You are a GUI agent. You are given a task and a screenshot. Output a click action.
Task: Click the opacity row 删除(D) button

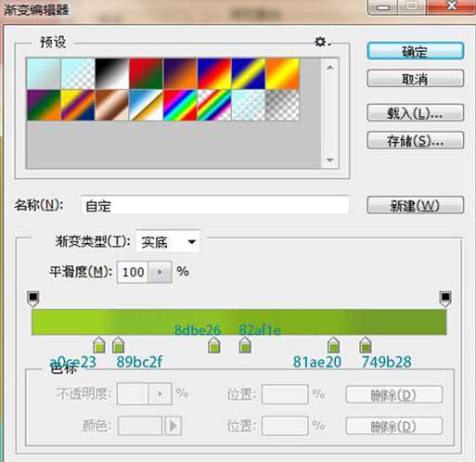(x=394, y=394)
